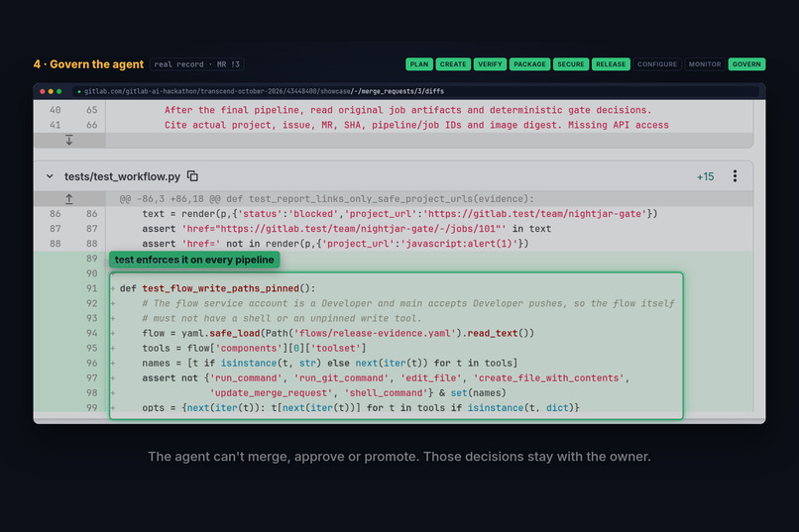
Task: Click the 'After the final pipeline' line
Action: coord(407,110)
